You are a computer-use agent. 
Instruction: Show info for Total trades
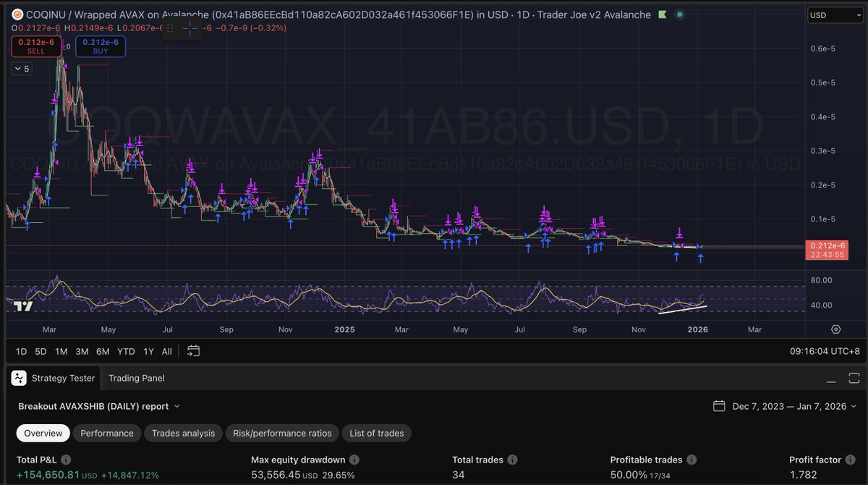[512, 460]
